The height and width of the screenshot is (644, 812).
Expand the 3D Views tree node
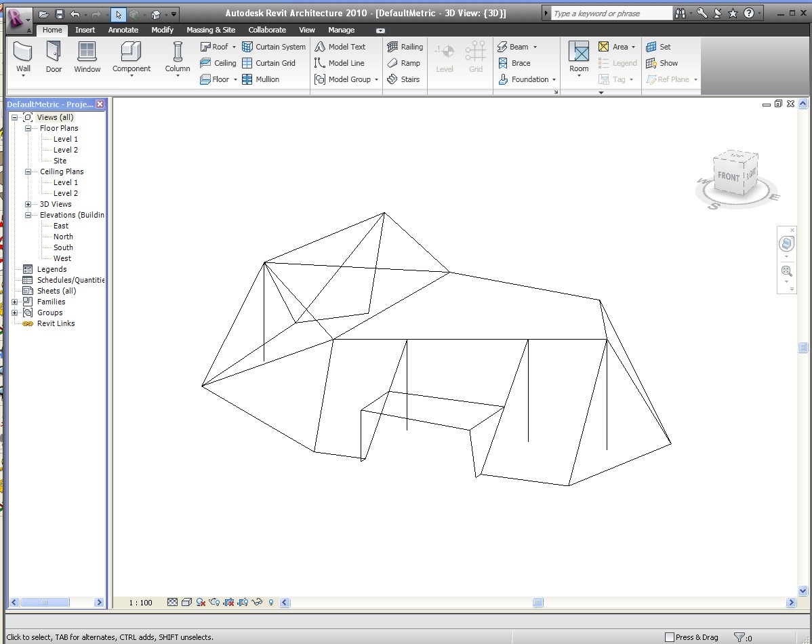click(x=28, y=204)
